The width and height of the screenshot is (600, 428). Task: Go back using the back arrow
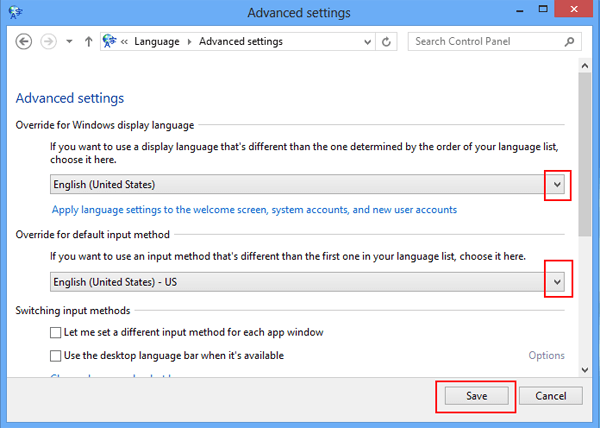point(23,41)
